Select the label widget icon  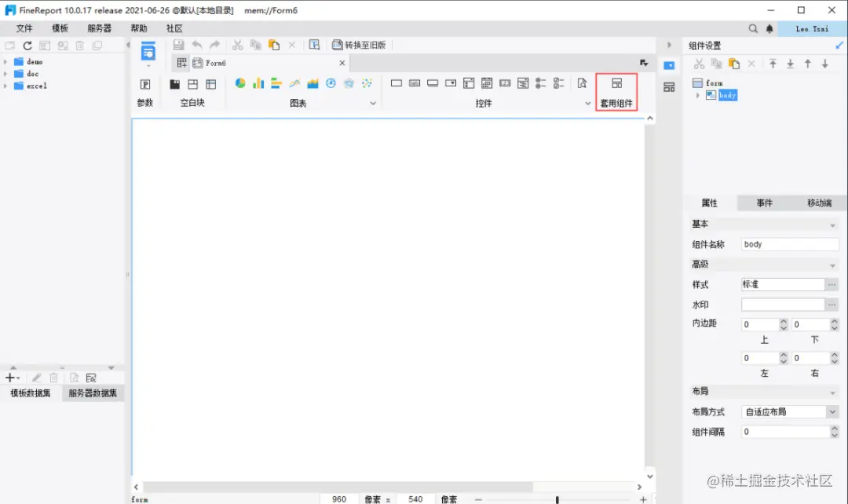pos(415,82)
